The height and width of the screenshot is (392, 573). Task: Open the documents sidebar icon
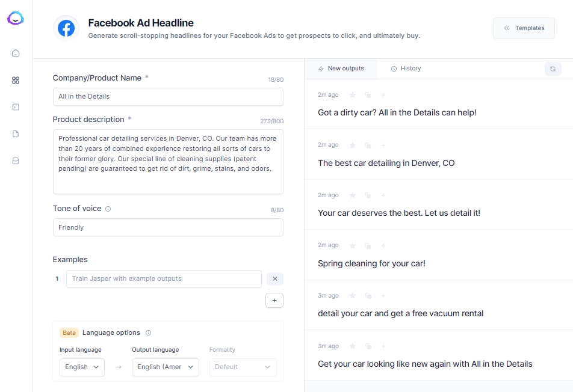(x=16, y=134)
